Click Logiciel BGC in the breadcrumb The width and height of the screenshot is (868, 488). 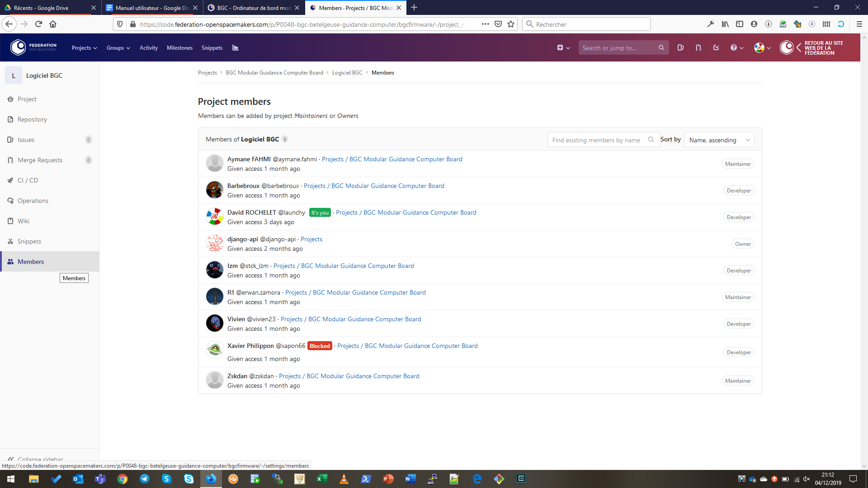(x=347, y=73)
